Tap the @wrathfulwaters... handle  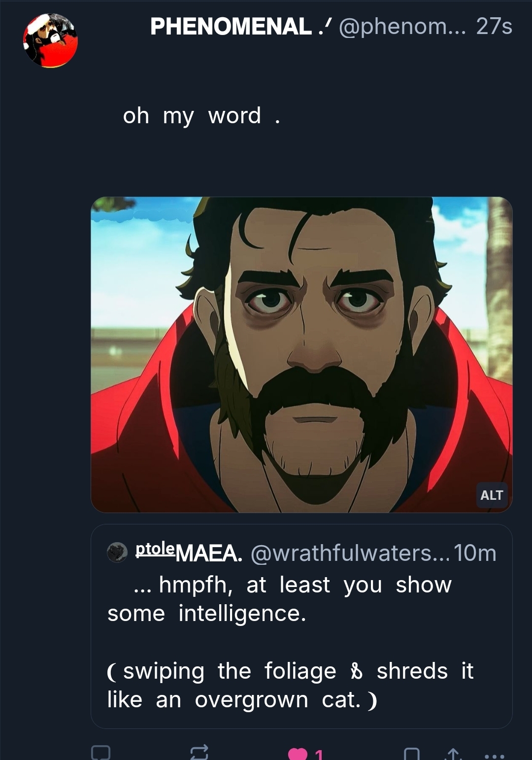(x=350, y=553)
